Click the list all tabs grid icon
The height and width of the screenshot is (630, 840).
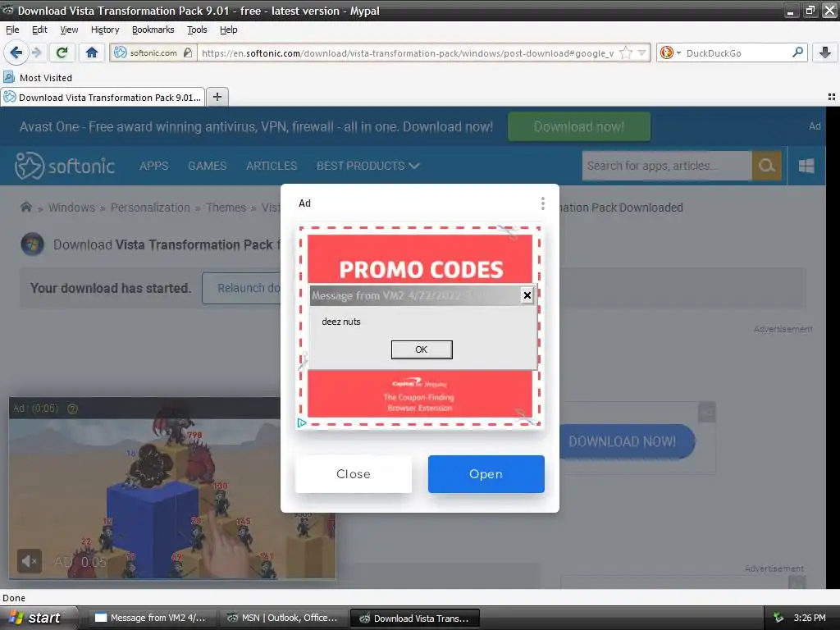tap(832, 97)
